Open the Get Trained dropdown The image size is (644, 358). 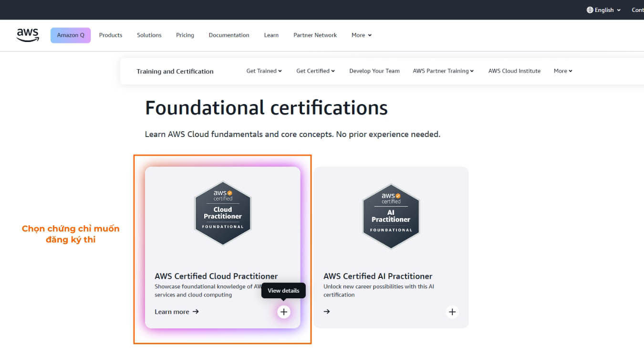point(264,71)
